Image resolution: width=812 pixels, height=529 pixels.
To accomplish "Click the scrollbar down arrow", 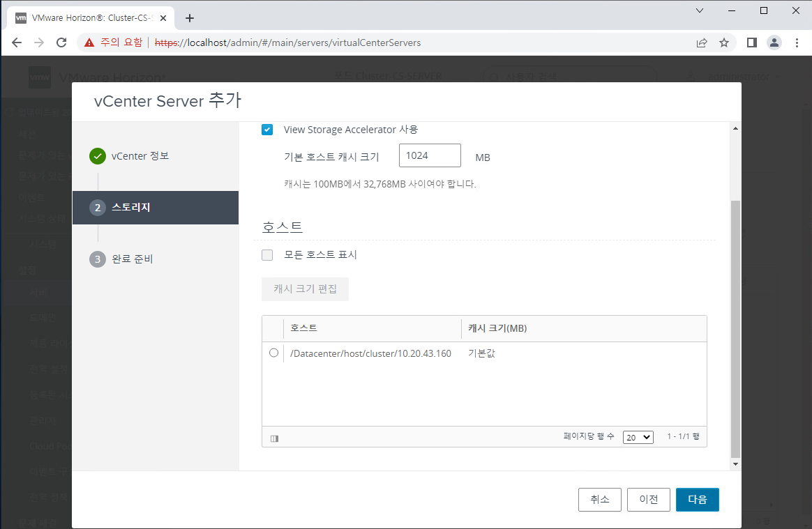I will click(x=735, y=464).
